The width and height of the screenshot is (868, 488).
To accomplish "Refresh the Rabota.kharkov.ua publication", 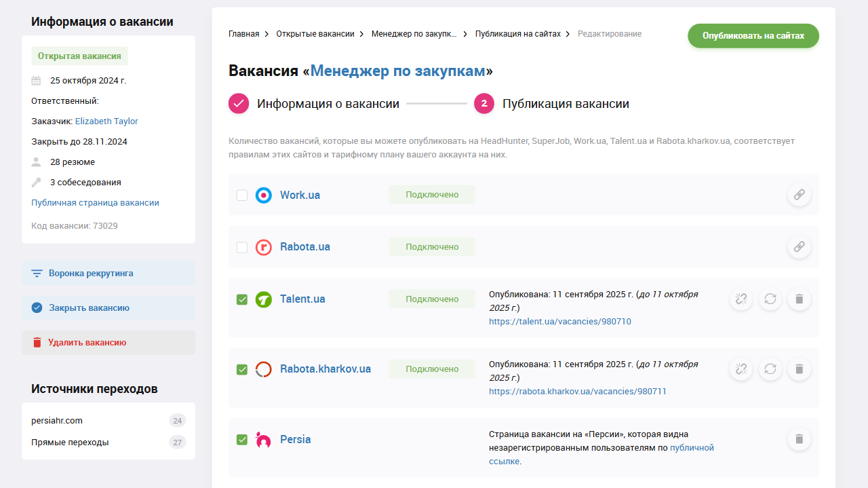I will coord(770,369).
